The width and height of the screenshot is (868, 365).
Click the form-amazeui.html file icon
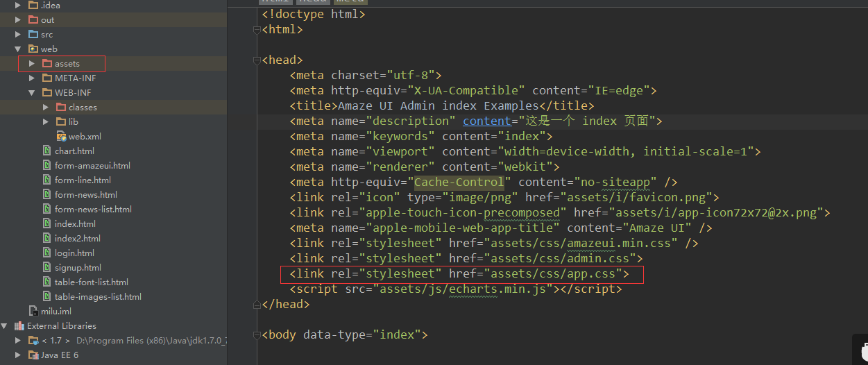pos(48,165)
